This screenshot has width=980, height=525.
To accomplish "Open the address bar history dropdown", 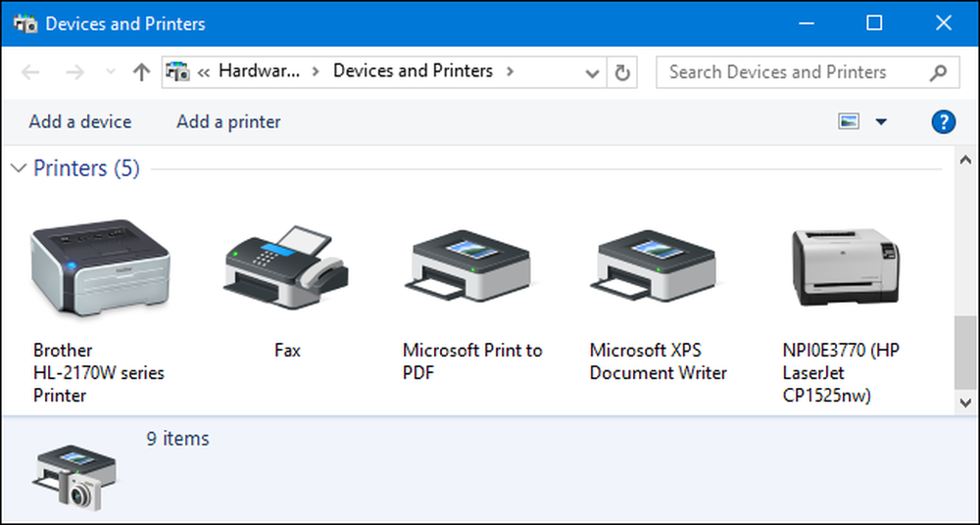I will click(x=592, y=73).
